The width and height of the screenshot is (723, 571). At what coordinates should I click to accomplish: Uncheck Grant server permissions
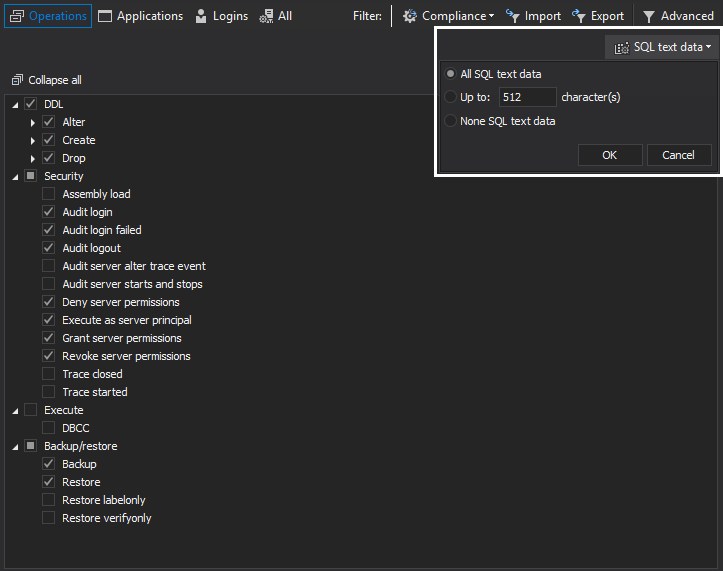pyautogui.click(x=48, y=338)
